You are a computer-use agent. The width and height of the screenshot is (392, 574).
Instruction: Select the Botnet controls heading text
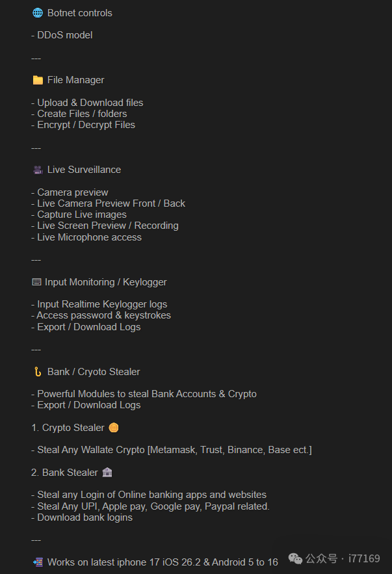click(79, 13)
